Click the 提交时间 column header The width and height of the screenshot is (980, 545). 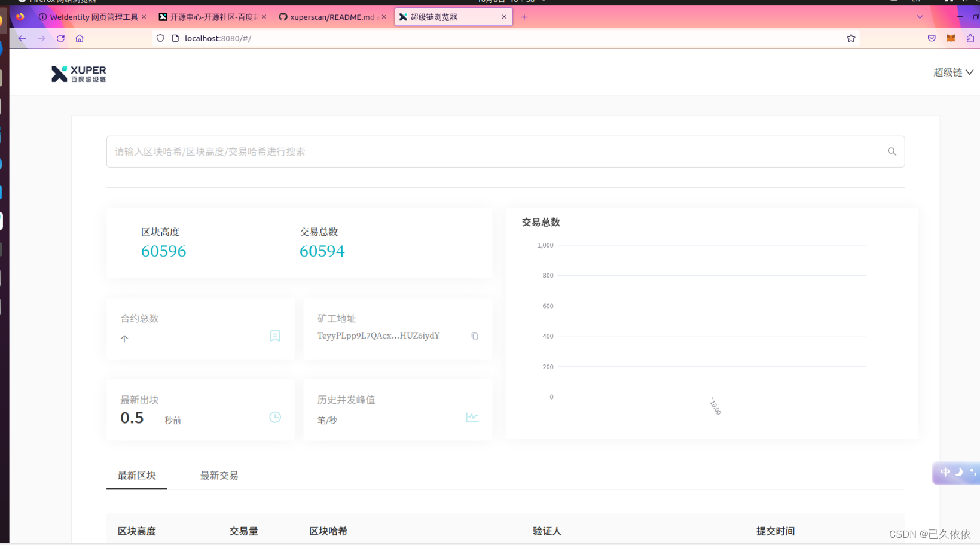776,531
